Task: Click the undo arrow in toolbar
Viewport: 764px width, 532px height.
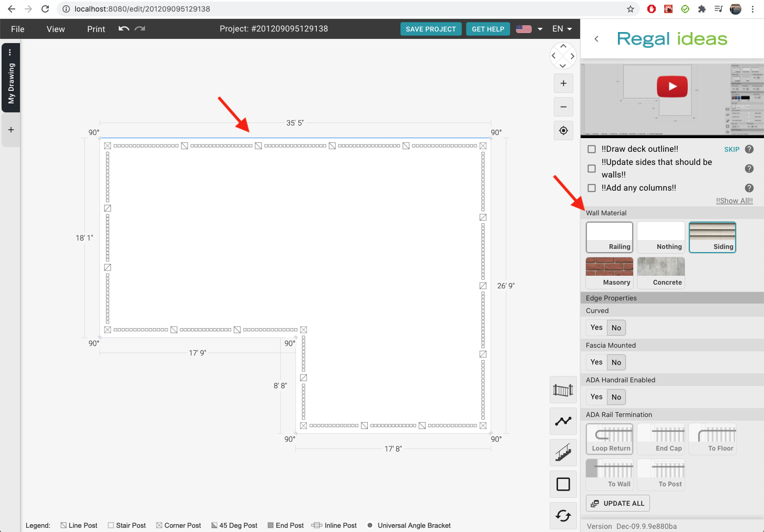Action: 123,29
